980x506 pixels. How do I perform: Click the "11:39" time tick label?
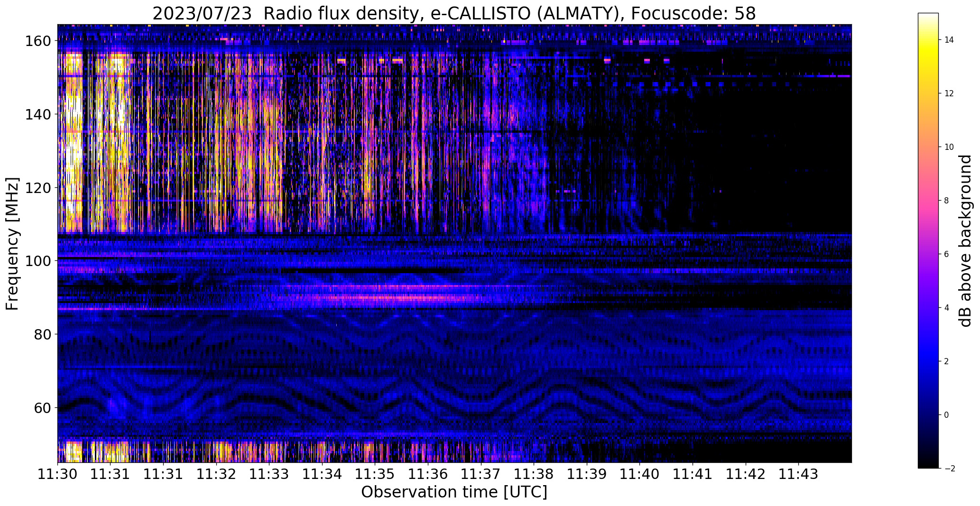587,474
